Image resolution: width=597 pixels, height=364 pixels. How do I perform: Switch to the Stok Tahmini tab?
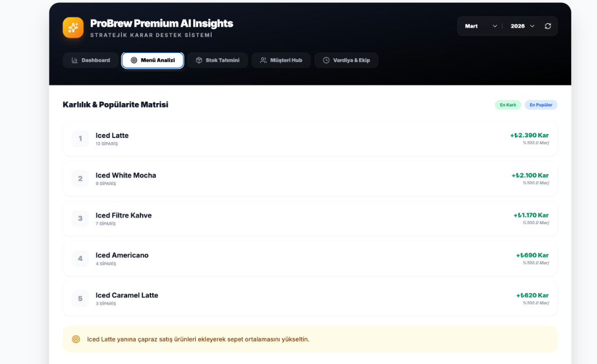(x=217, y=61)
